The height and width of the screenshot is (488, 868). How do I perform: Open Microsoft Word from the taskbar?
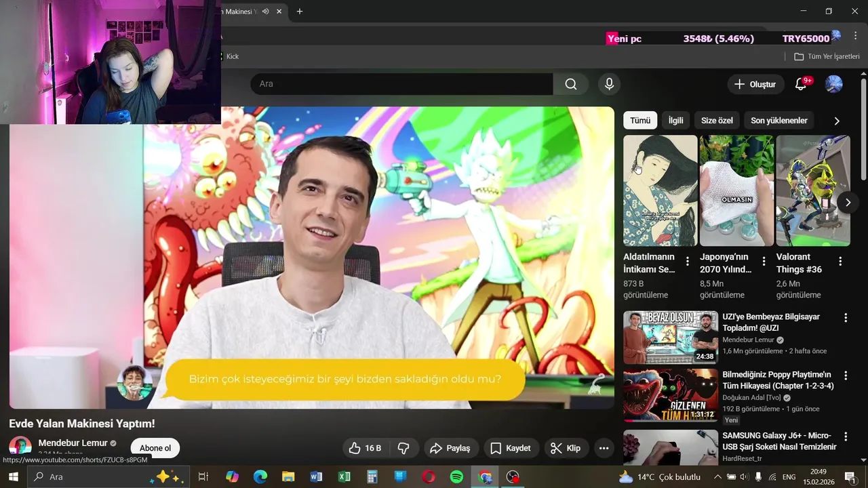pyautogui.click(x=316, y=476)
